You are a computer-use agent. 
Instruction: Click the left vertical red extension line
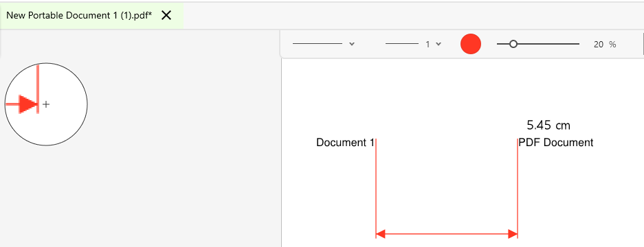click(376, 188)
